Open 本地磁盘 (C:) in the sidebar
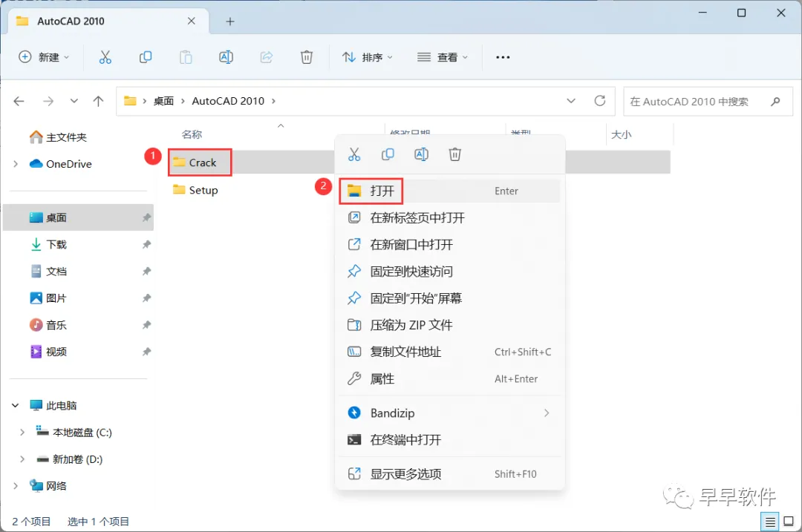 point(74,433)
